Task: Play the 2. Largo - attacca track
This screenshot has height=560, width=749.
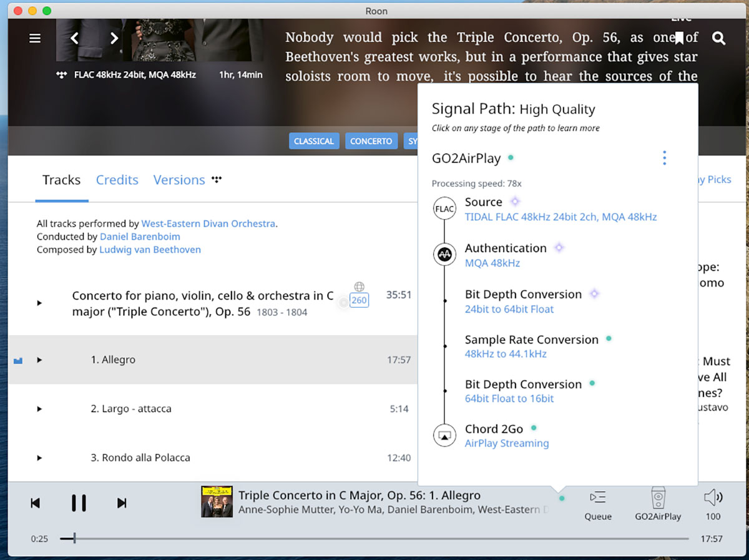Action: [39, 409]
